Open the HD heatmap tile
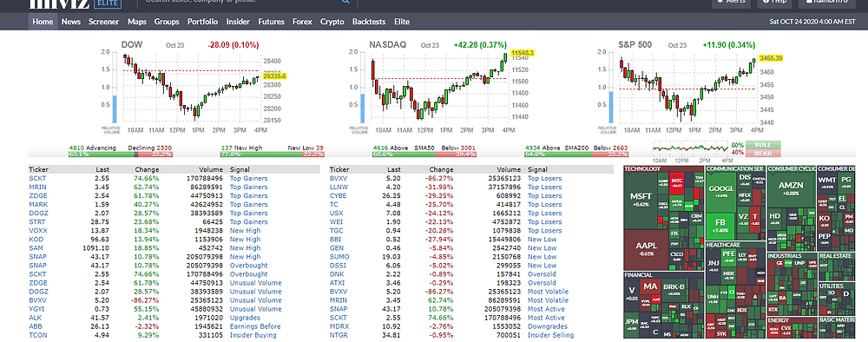 tap(775, 218)
